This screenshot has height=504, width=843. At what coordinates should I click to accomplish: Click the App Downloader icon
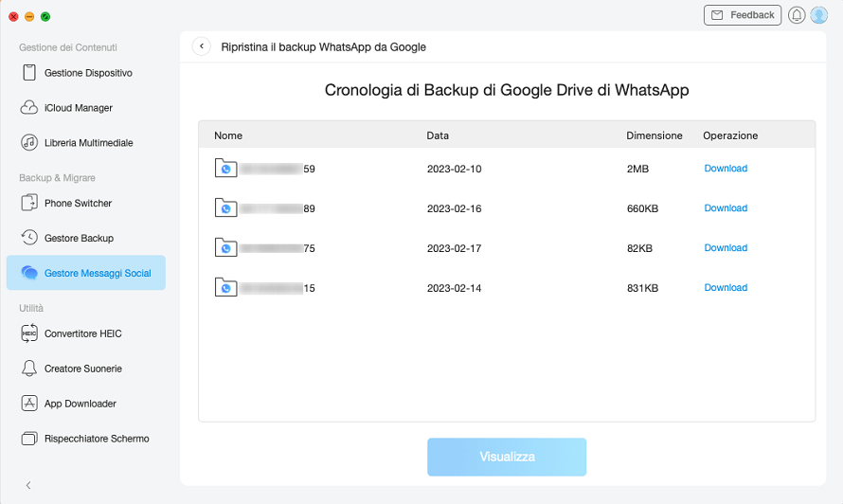point(29,404)
